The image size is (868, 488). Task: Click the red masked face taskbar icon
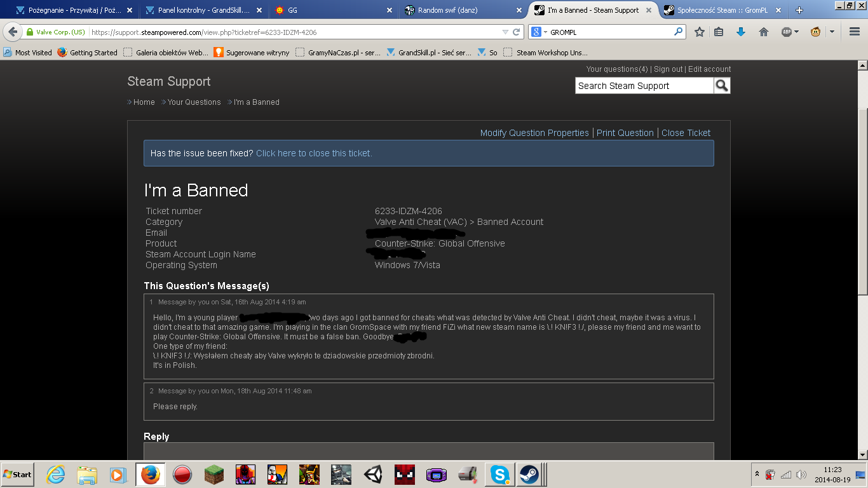coord(405,474)
